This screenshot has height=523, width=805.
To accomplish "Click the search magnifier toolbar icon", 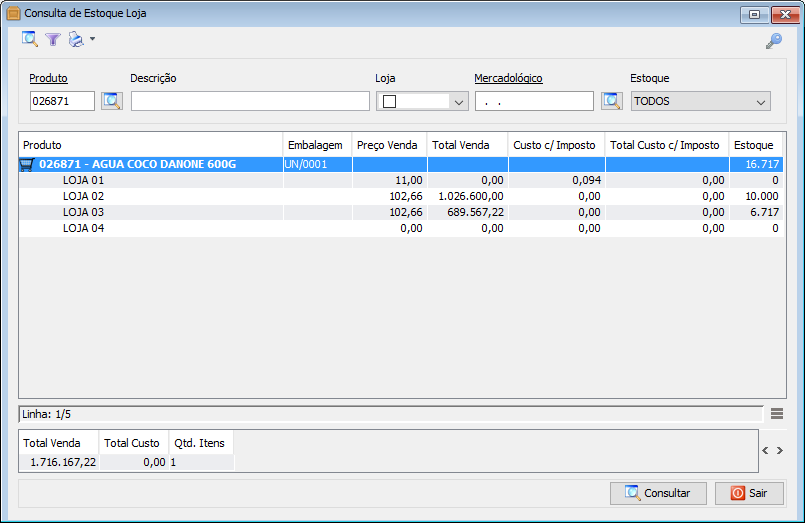I will coord(30,40).
